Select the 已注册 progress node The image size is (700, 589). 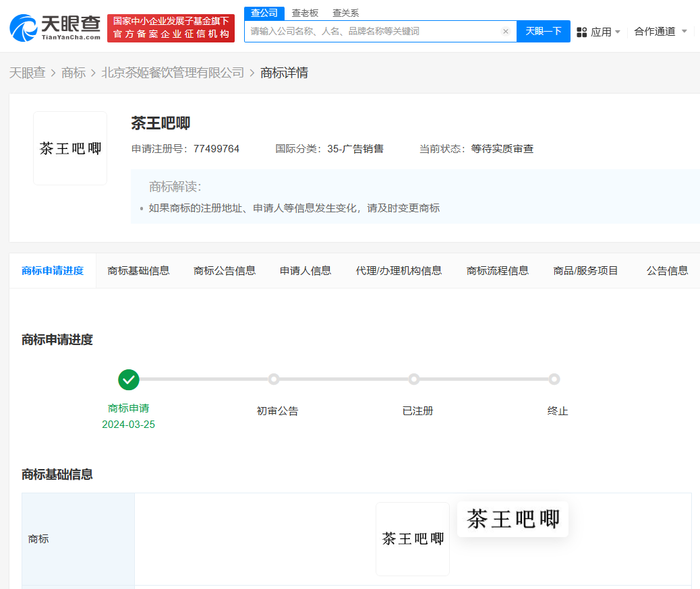point(414,379)
